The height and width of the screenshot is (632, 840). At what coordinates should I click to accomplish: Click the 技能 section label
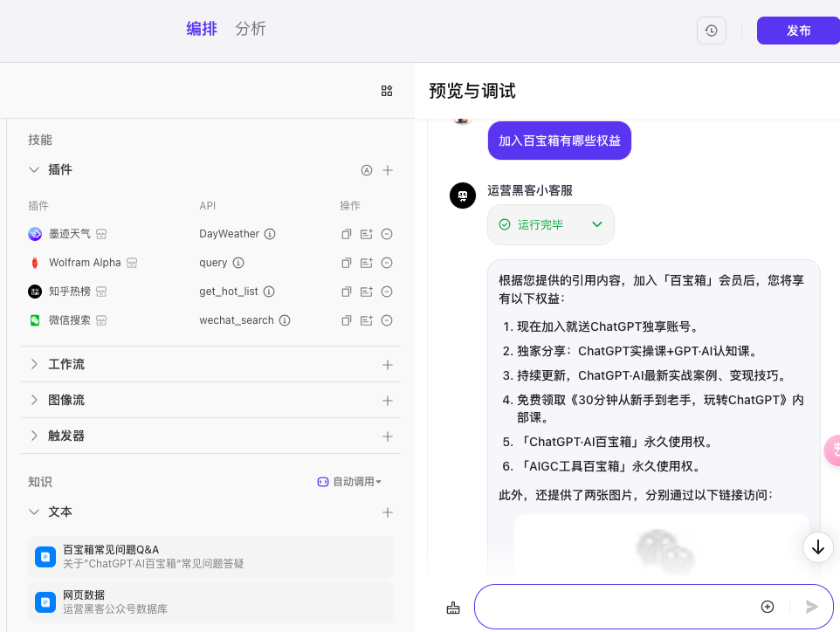pyautogui.click(x=40, y=140)
